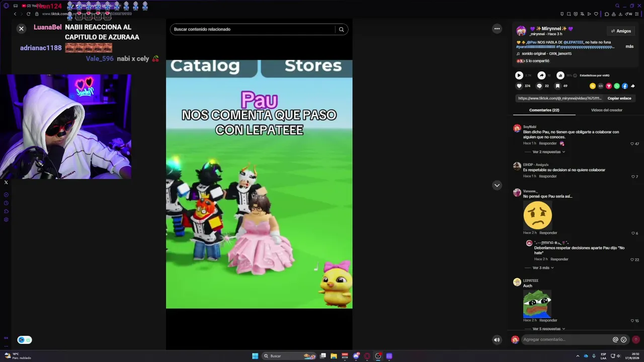Open the Pepe sticker image in LEPATEEE's comment

[x=537, y=303]
